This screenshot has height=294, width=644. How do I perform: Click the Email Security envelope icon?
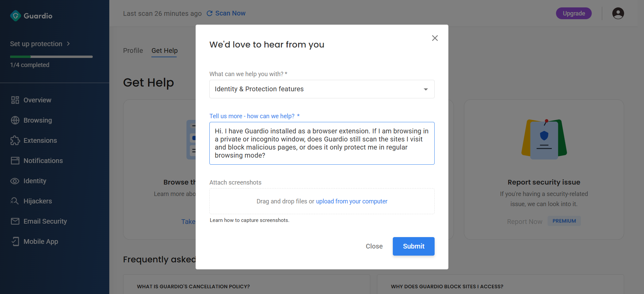[x=15, y=221]
